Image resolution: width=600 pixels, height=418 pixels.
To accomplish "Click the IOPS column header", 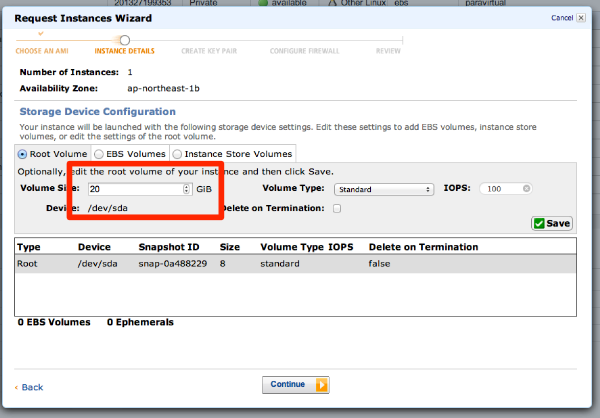I will pos(341,247).
